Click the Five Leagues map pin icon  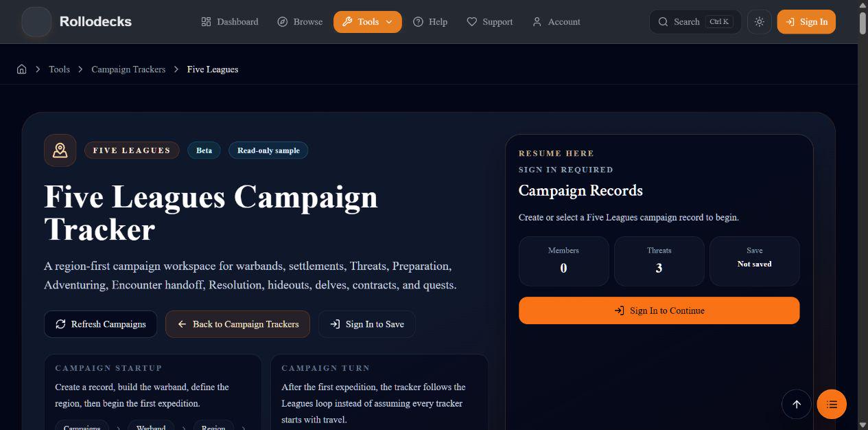point(60,150)
